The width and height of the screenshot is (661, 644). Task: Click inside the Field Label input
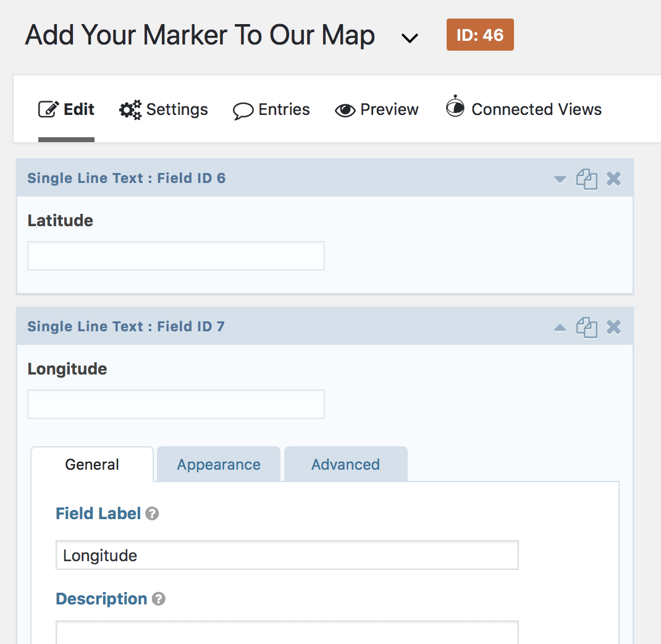click(x=287, y=555)
